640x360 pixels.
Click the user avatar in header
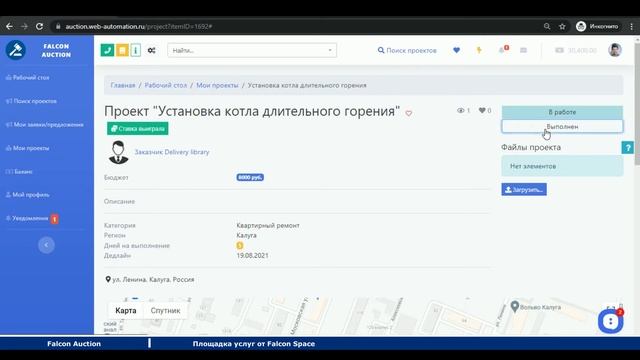615,50
